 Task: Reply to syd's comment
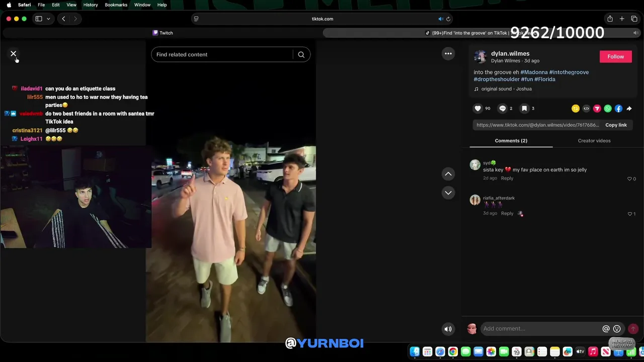507,178
